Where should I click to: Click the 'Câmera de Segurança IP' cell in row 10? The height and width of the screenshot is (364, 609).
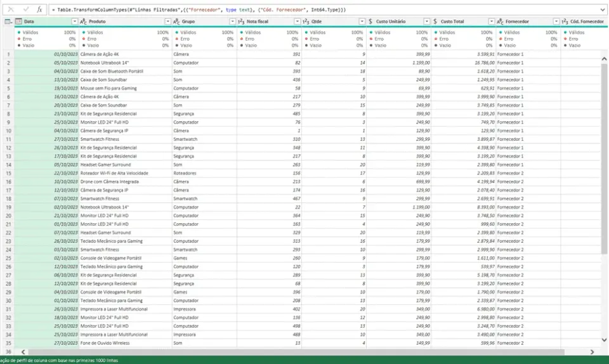pyautogui.click(x=126, y=131)
